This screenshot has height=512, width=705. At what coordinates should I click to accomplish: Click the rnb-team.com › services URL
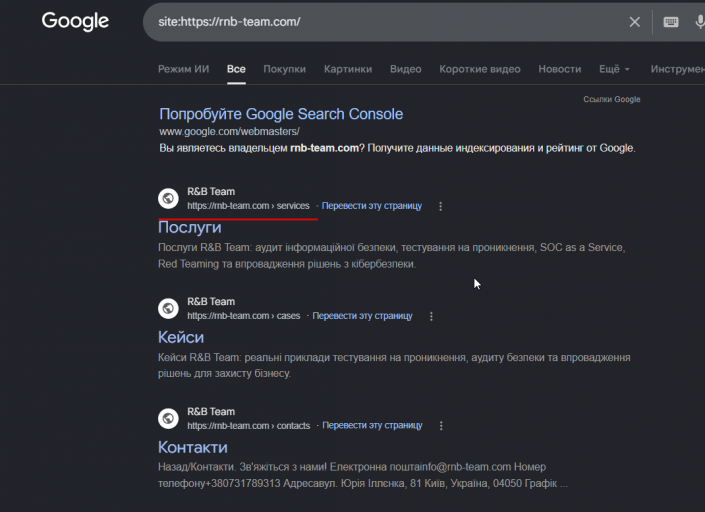click(x=248, y=206)
